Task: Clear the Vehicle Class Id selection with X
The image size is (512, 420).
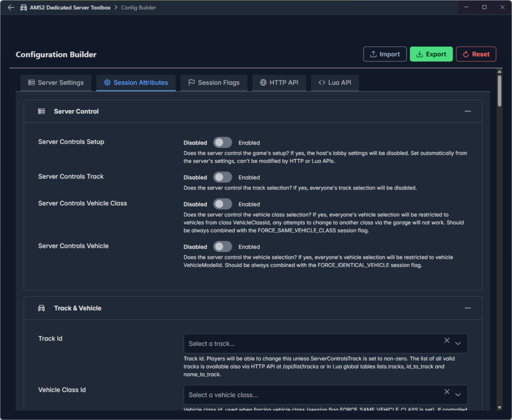Action: point(447,391)
